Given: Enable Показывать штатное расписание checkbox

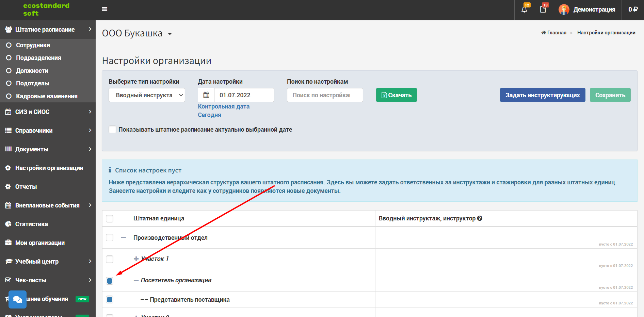Looking at the screenshot, I should tap(112, 130).
